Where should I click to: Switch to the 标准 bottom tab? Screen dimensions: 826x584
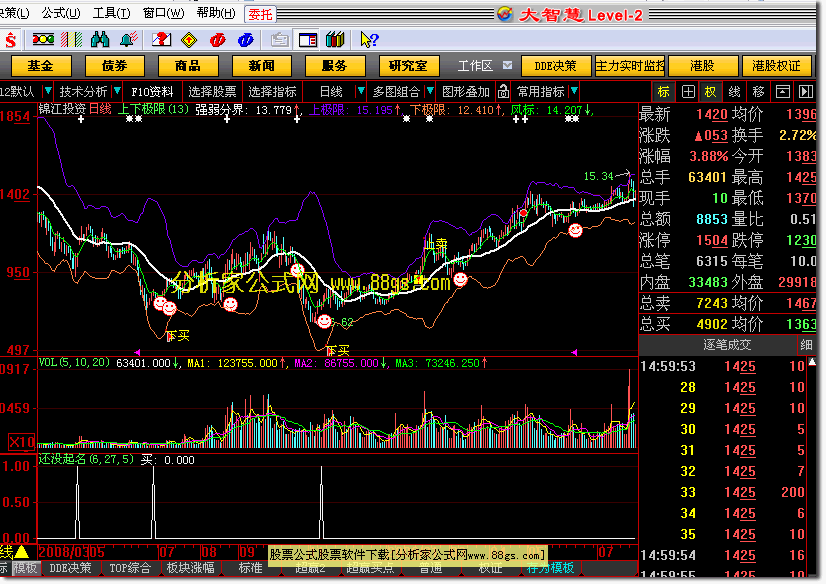[x=250, y=568]
